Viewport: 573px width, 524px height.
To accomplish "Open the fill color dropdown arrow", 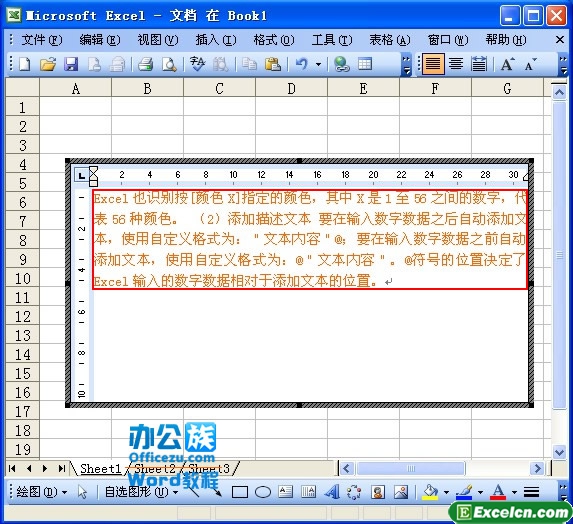I will [x=446, y=493].
